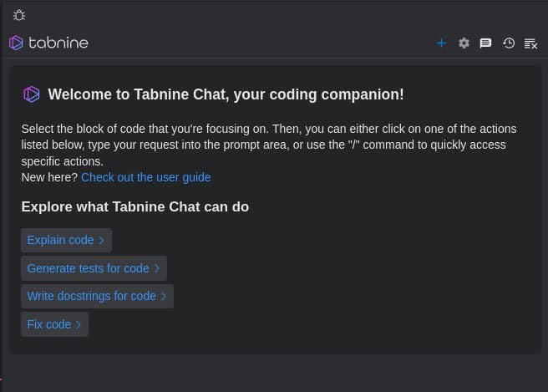
Task: Click the speech bubble feedback icon
Action: pos(485,43)
